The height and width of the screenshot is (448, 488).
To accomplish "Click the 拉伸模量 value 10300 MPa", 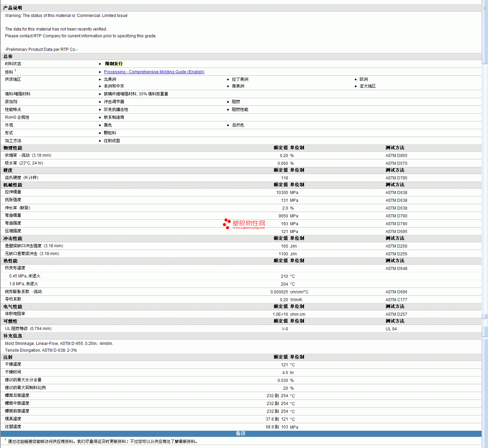I will tap(287, 193).
